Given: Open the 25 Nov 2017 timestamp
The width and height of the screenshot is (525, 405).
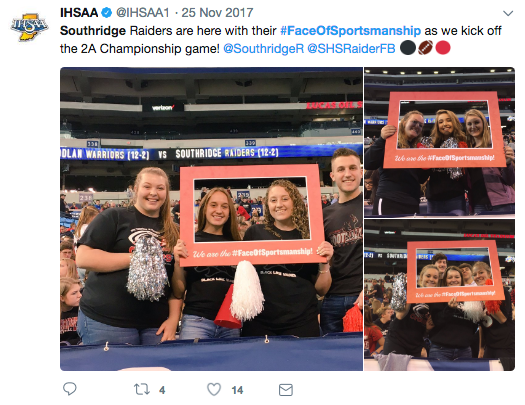Looking at the screenshot, I should pos(217,13).
